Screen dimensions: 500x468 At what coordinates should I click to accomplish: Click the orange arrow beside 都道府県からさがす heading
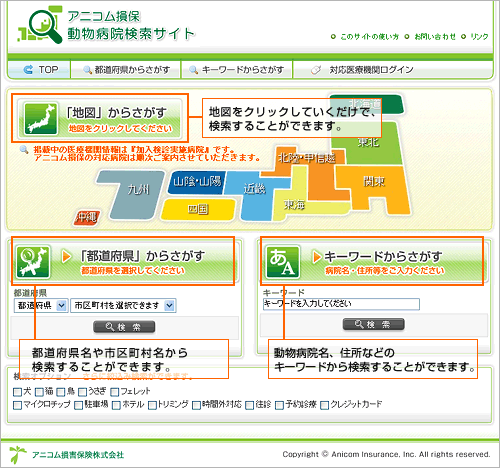pos(66,256)
